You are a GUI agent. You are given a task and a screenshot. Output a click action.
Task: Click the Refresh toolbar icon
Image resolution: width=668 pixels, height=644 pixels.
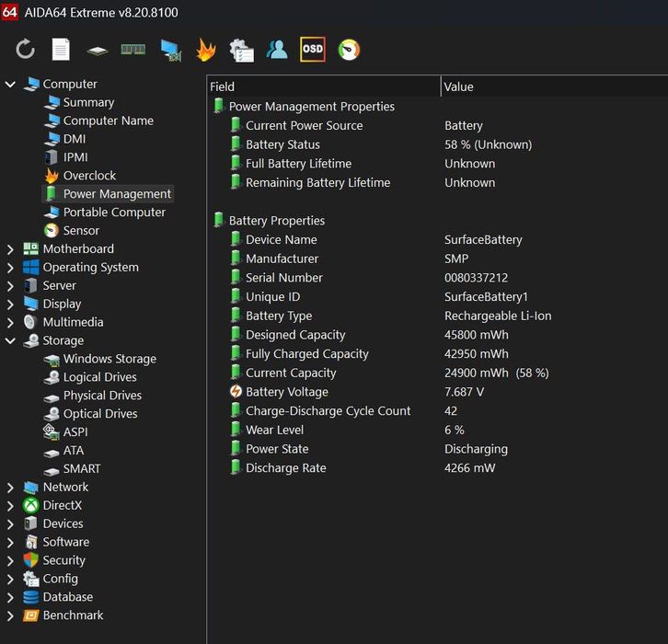25,50
